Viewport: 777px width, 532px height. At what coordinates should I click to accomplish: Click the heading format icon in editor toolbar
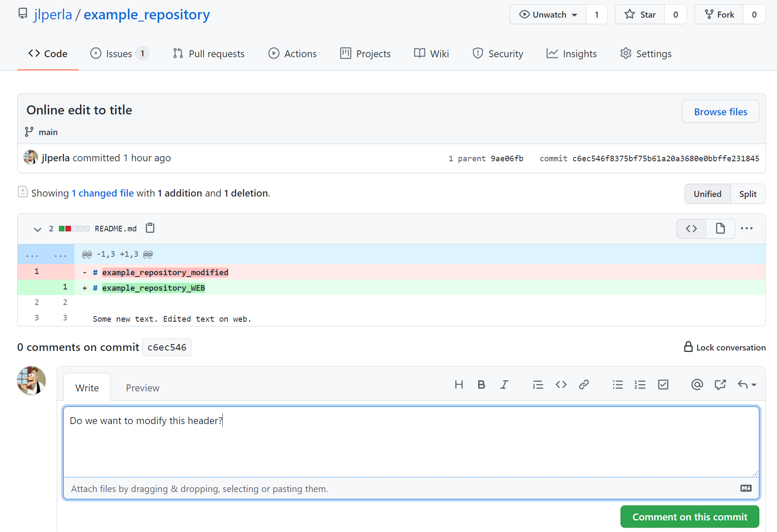coord(459,384)
